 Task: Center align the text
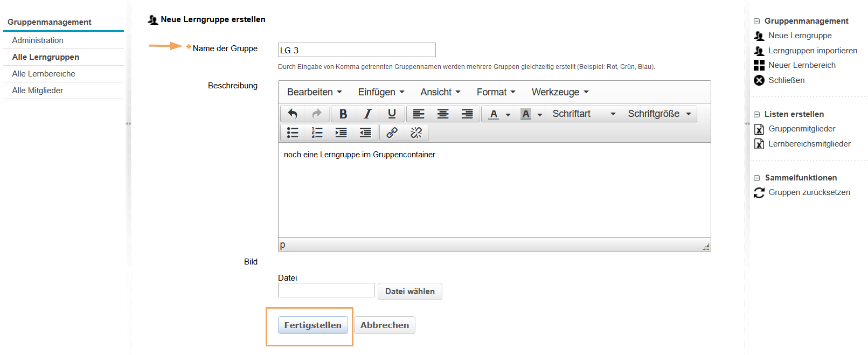point(443,114)
